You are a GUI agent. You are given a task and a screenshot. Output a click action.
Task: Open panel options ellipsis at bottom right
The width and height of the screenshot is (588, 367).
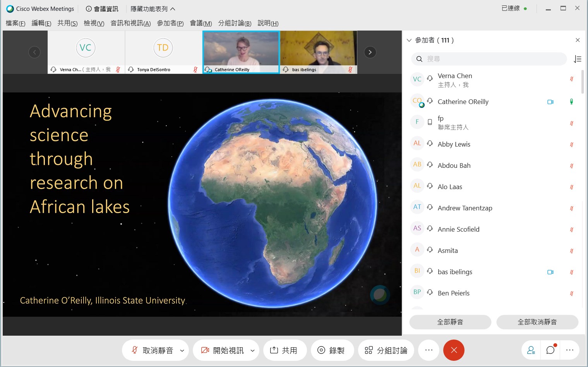[x=569, y=350]
